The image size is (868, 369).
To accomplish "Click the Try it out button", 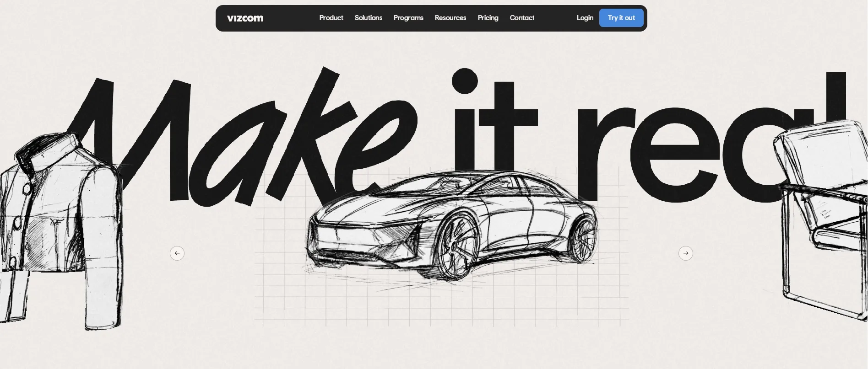I will tap(621, 18).
